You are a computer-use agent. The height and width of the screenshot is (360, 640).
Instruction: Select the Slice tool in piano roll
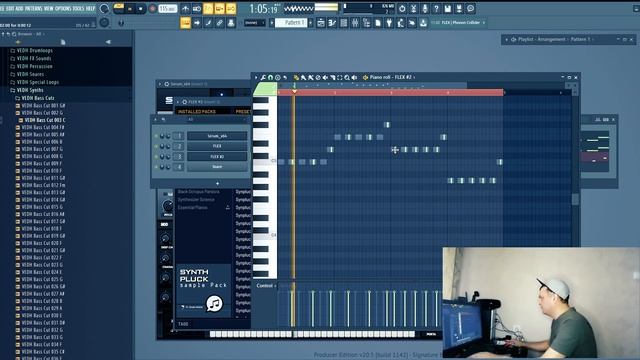tap(333, 77)
